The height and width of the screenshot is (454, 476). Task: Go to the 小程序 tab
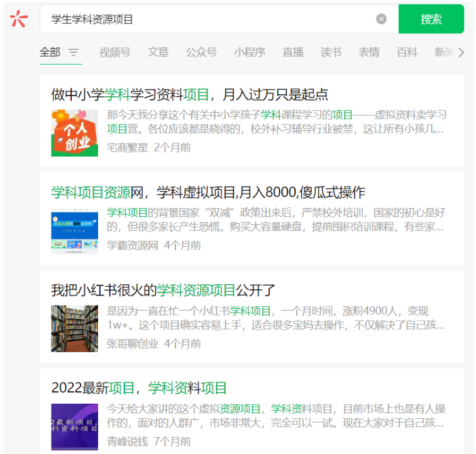click(250, 52)
